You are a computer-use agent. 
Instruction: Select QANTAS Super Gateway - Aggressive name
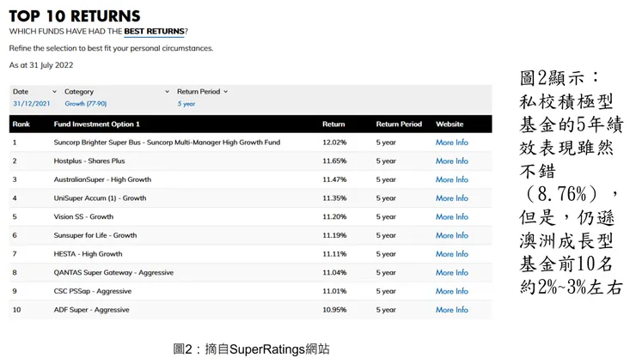coord(113,273)
